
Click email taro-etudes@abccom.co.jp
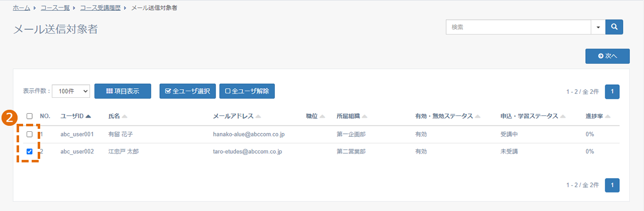tap(247, 151)
